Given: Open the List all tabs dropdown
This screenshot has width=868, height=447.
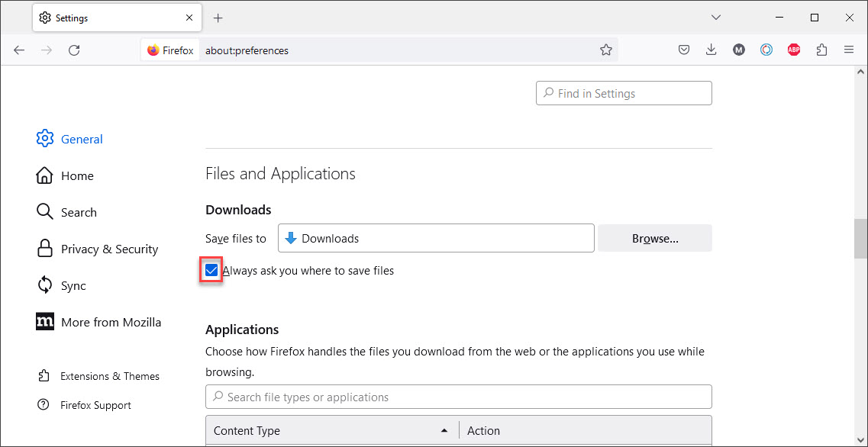Looking at the screenshot, I should click(x=716, y=18).
